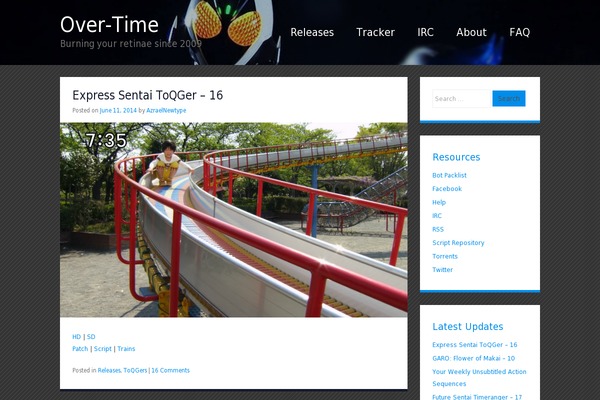Open the RSS feed link
The height and width of the screenshot is (400, 600).
coord(438,229)
